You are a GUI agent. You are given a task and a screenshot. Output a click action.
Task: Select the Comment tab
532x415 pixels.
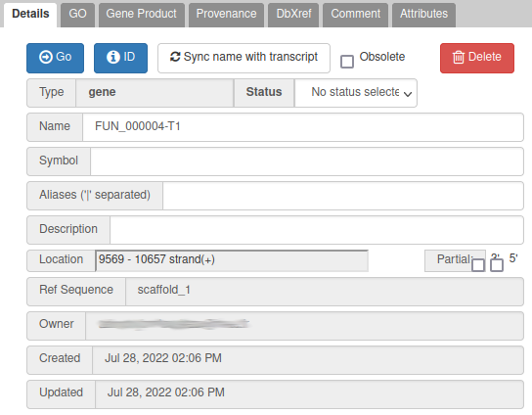[x=356, y=15]
